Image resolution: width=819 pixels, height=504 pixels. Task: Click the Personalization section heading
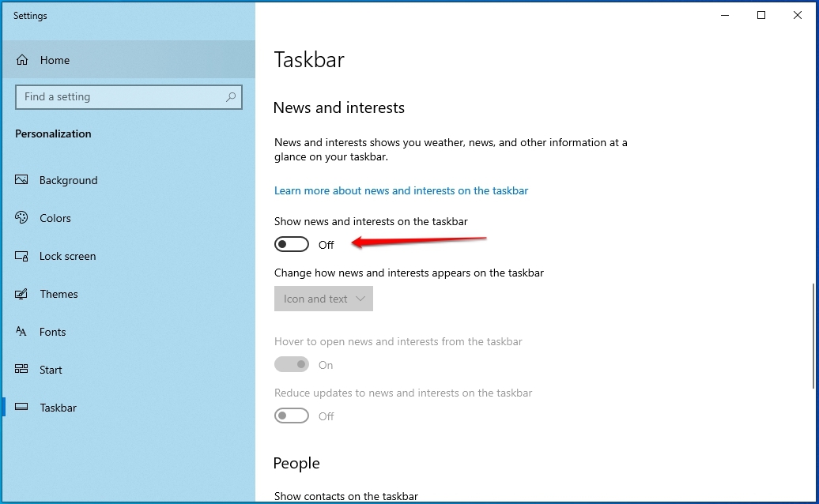point(53,134)
